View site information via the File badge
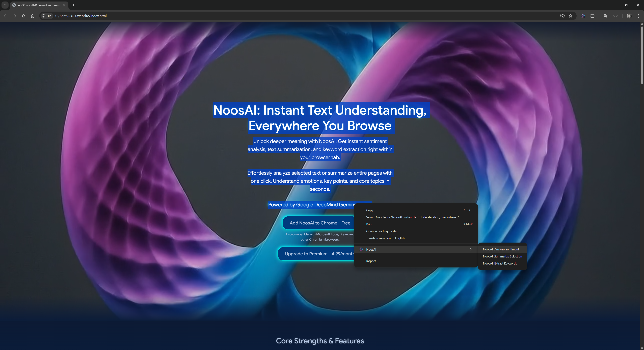 [x=47, y=16]
